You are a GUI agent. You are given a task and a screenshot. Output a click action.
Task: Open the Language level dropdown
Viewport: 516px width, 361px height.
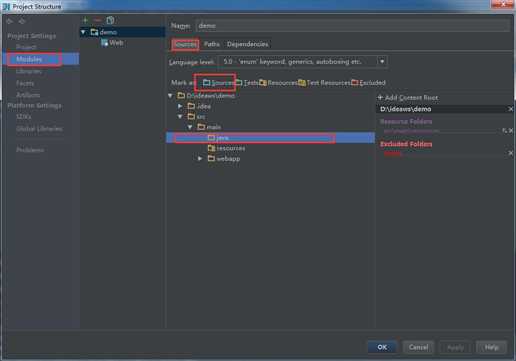(382, 62)
